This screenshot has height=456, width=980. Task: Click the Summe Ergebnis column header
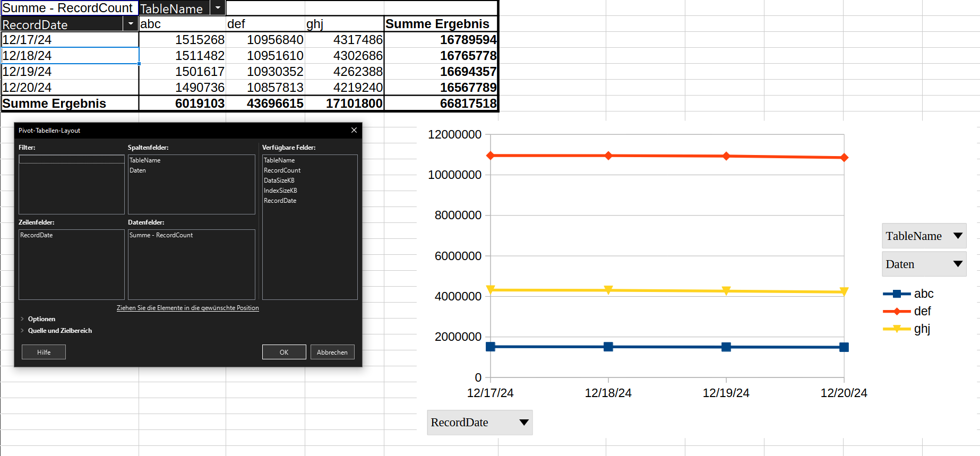[441, 24]
